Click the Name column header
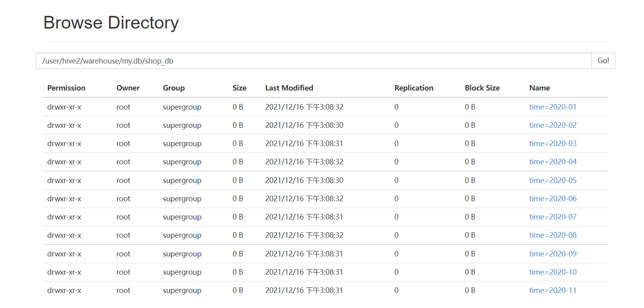The height and width of the screenshot is (308, 644). tap(539, 88)
